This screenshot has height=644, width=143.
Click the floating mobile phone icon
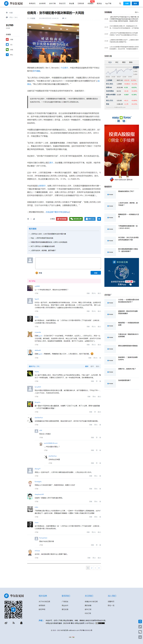[x=140, y=622]
